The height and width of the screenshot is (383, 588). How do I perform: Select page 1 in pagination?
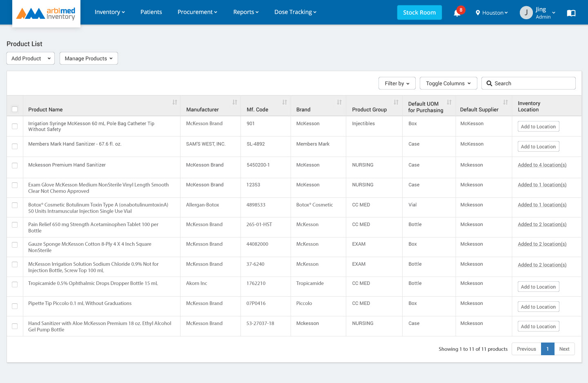click(x=548, y=349)
